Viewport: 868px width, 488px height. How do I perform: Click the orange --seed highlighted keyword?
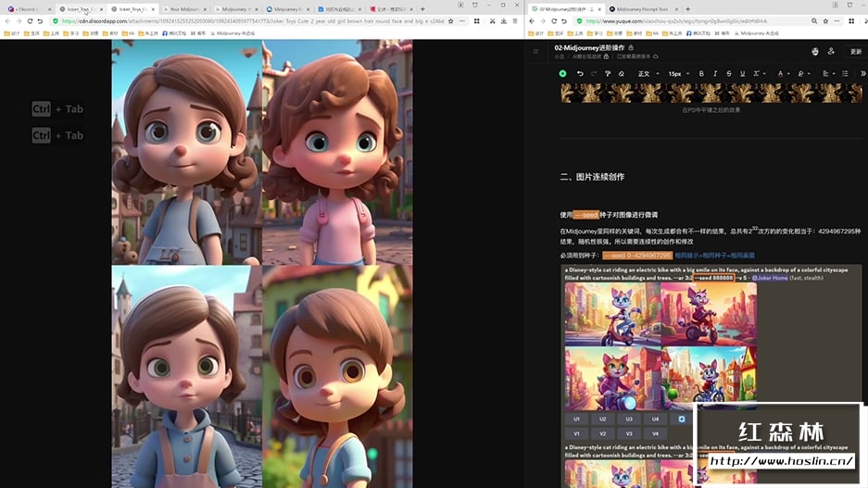pyautogui.click(x=585, y=215)
